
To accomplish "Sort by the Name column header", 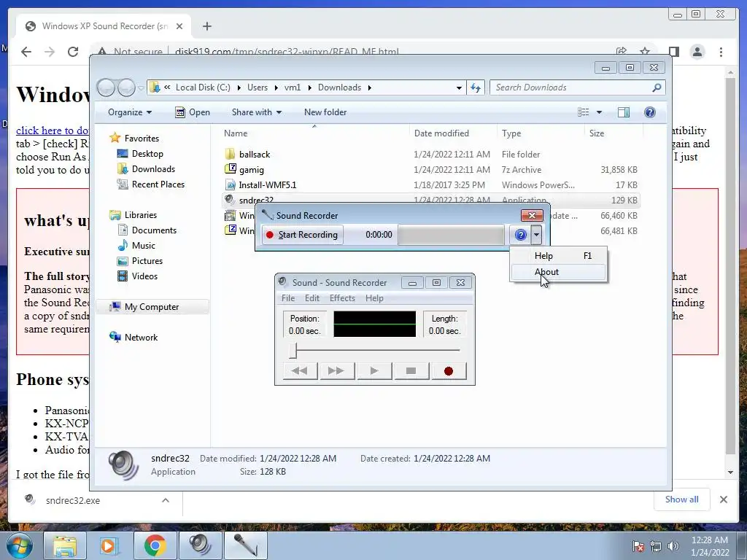I will click(x=236, y=133).
